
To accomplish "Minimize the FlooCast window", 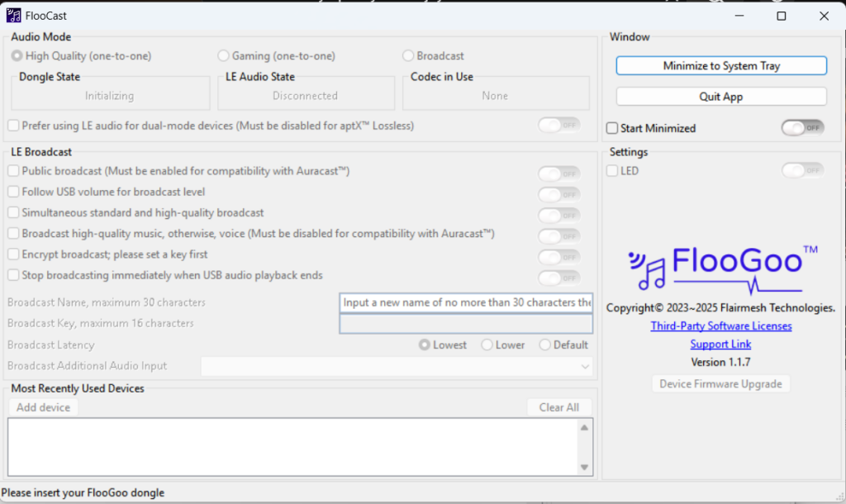I will (x=739, y=16).
